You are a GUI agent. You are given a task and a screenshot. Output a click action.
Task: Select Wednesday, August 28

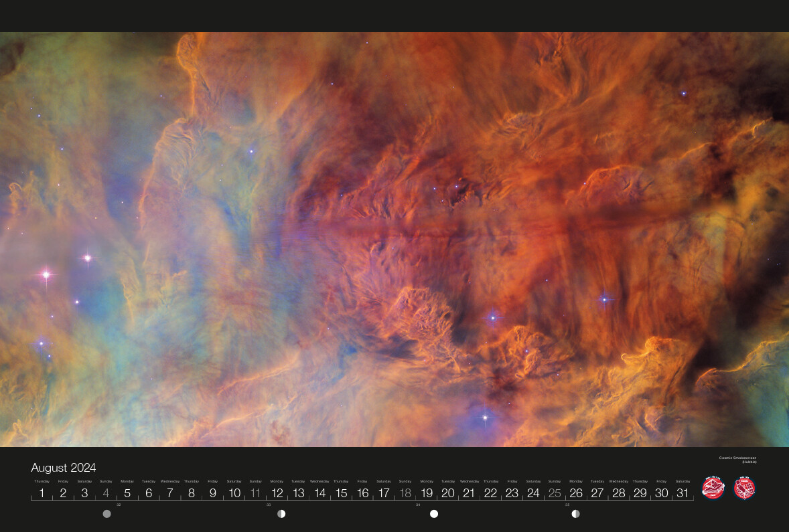618,493
